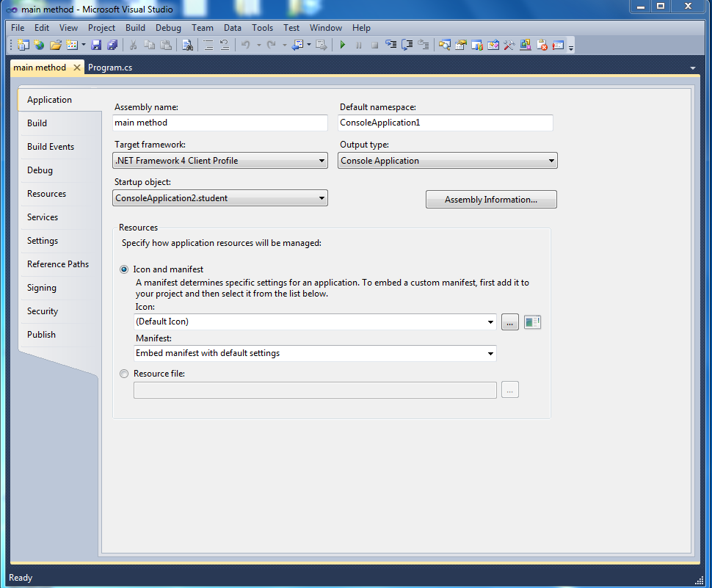Image resolution: width=712 pixels, height=588 pixels.
Task: Open the active files tab list arrow
Action: (692, 68)
